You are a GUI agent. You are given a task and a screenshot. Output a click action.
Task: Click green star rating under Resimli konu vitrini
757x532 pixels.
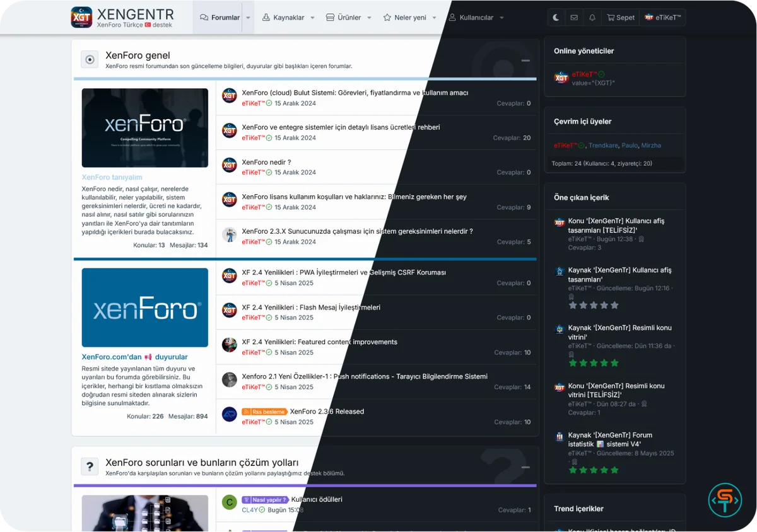coord(594,363)
